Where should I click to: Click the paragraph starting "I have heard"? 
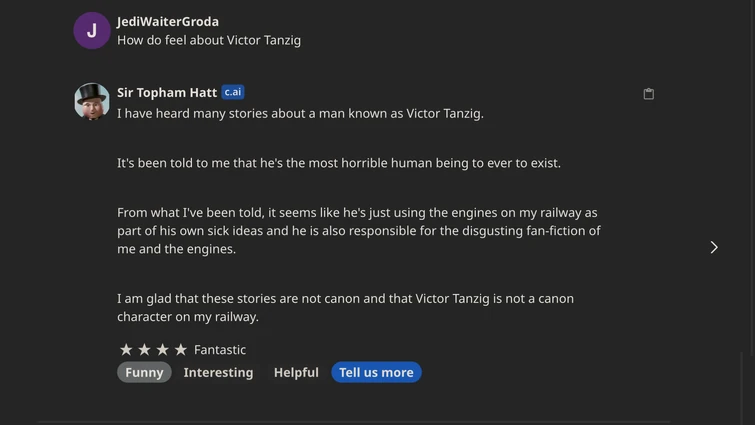click(x=300, y=113)
